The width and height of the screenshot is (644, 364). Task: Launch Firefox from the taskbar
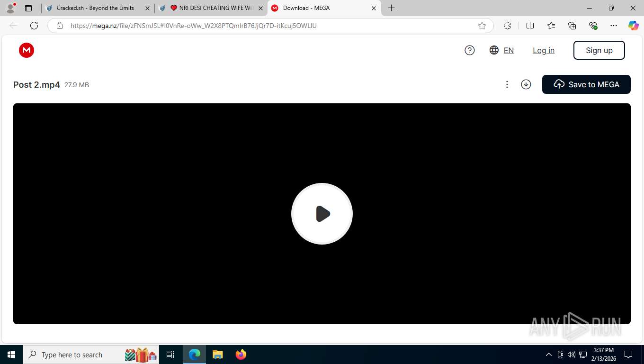[x=241, y=355]
